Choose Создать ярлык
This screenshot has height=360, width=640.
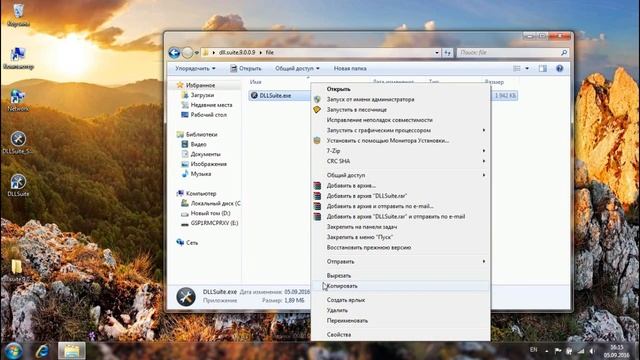coord(400,300)
